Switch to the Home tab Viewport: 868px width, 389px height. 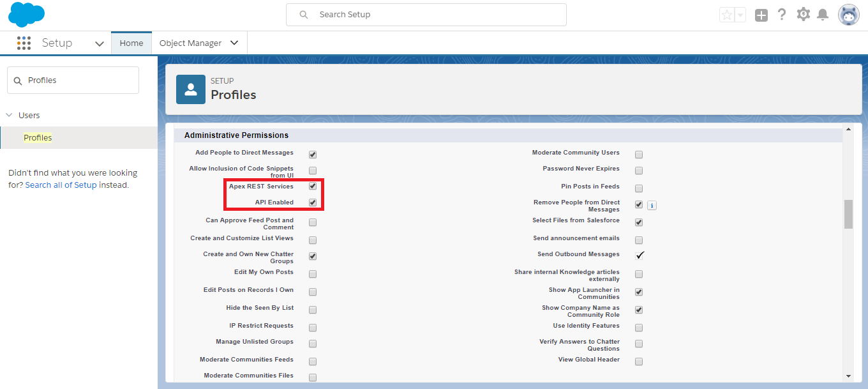[131, 43]
